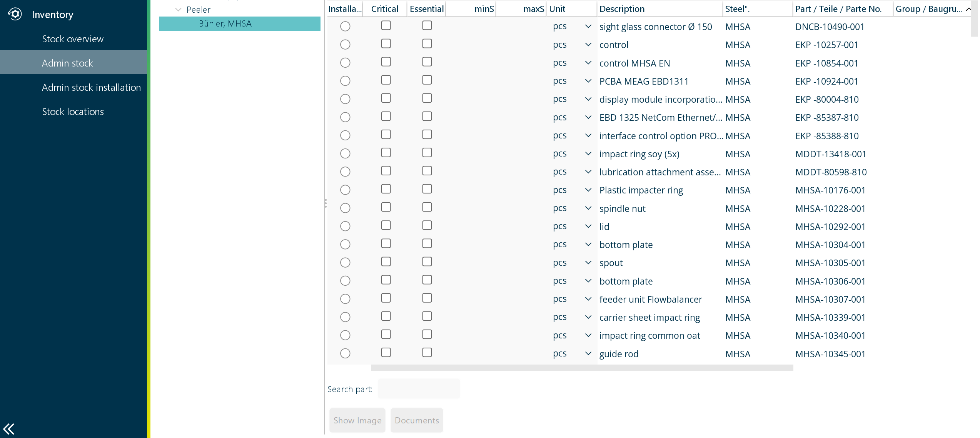Select radio button for lid row
Screen dimensions: 980x438
(345, 226)
